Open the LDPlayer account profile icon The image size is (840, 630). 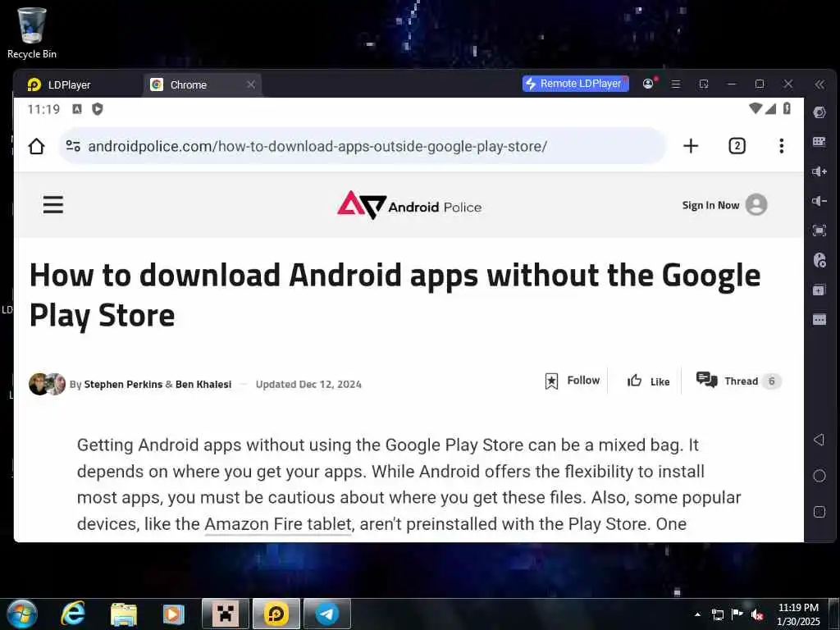coord(649,84)
